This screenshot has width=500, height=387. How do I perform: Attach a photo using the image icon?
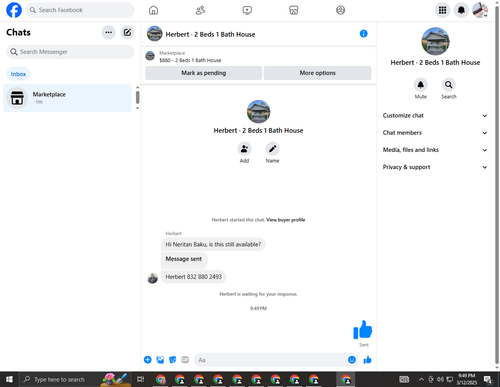[x=160, y=360]
